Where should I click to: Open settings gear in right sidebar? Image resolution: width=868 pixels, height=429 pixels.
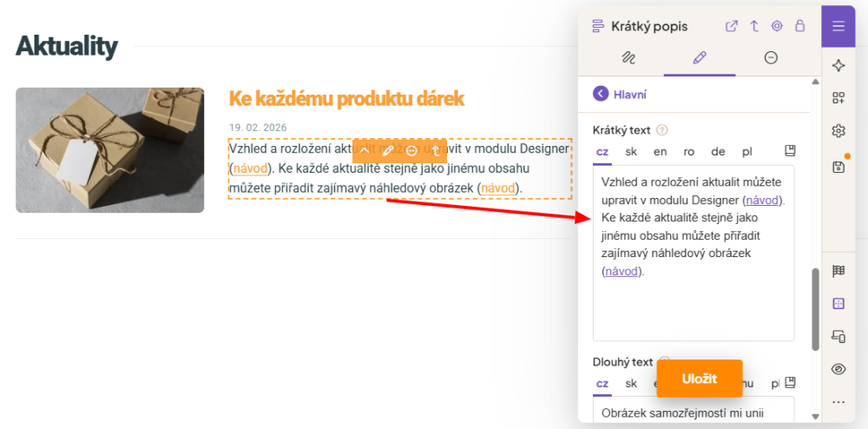[838, 131]
